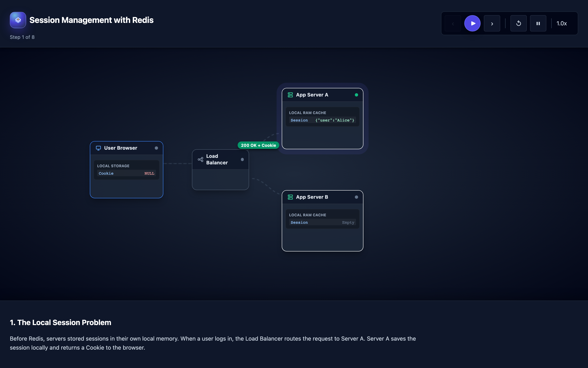The width and height of the screenshot is (588, 368).
Task: Change the 1.0x playback speed
Action: click(561, 23)
